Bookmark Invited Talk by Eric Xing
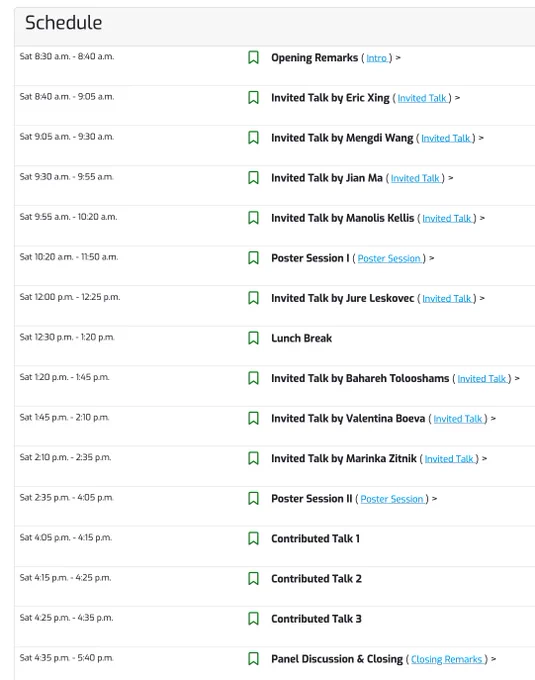This screenshot has height=680, width=535. click(253, 98)
